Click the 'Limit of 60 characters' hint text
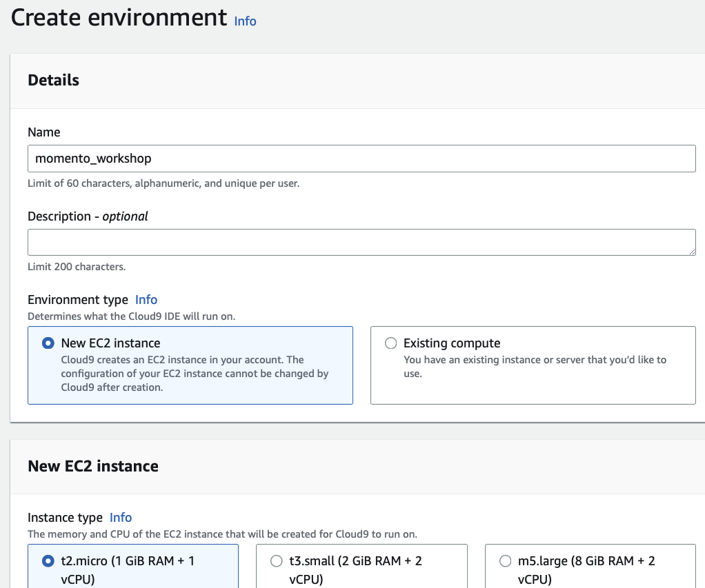 (163, 183)
